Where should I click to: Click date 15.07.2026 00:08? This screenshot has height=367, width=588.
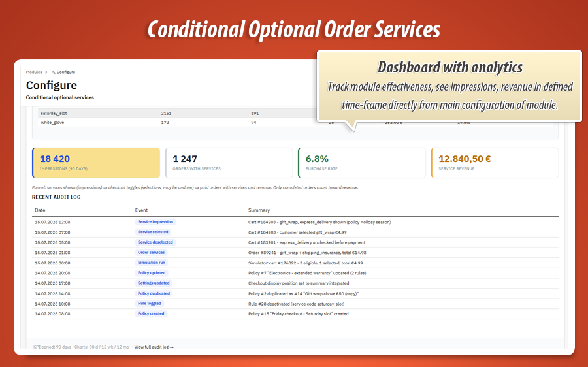pos(52,263)
